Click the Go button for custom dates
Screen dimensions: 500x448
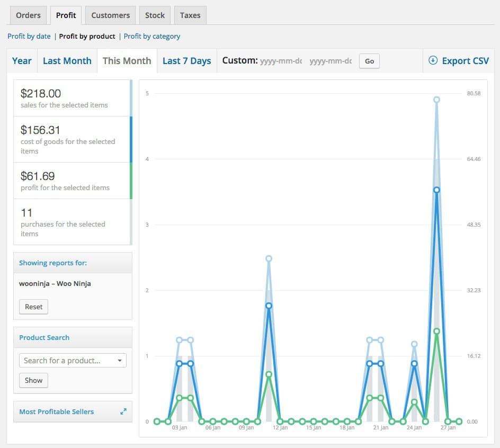pos(369,61)
